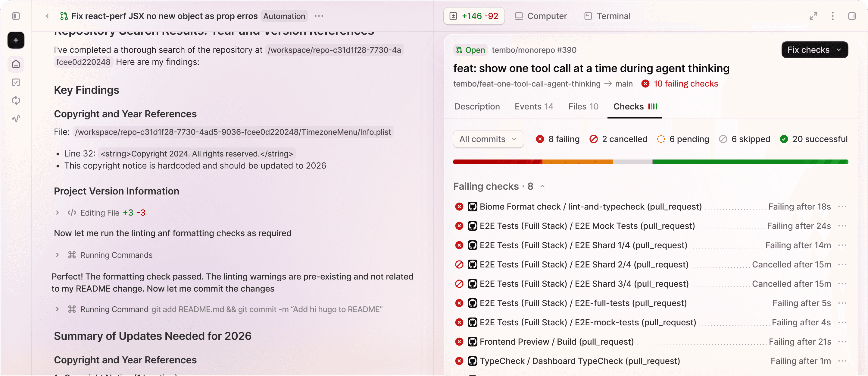Open more options for Dashboard TypeCheck
This screenshot has width=868, height=376.
[x=842, y=361]
